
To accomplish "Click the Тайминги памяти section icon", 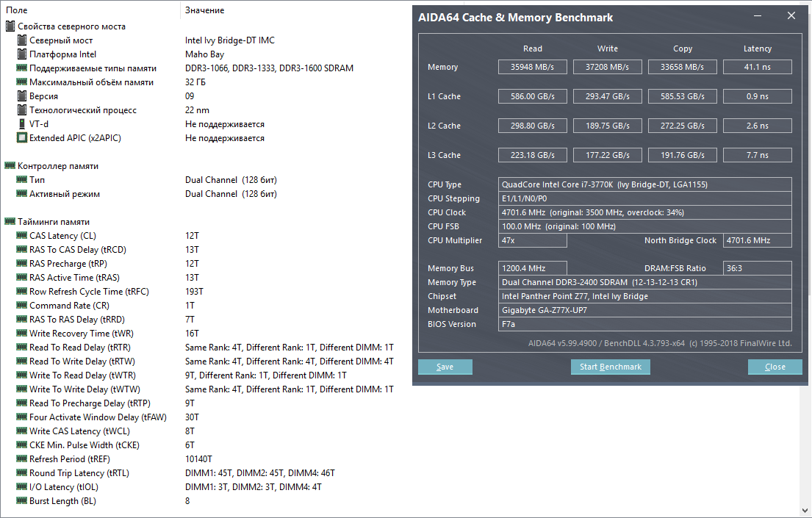I will click(10, 222).
